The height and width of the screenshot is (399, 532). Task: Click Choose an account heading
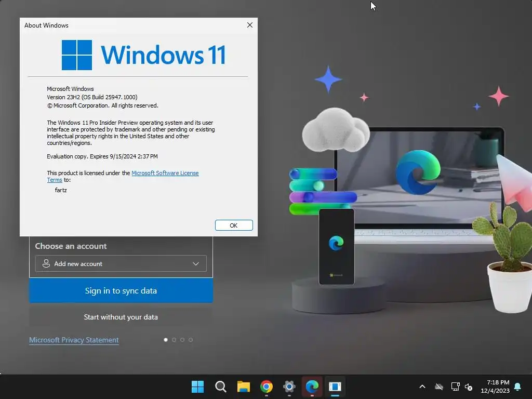tap(71, 246)
